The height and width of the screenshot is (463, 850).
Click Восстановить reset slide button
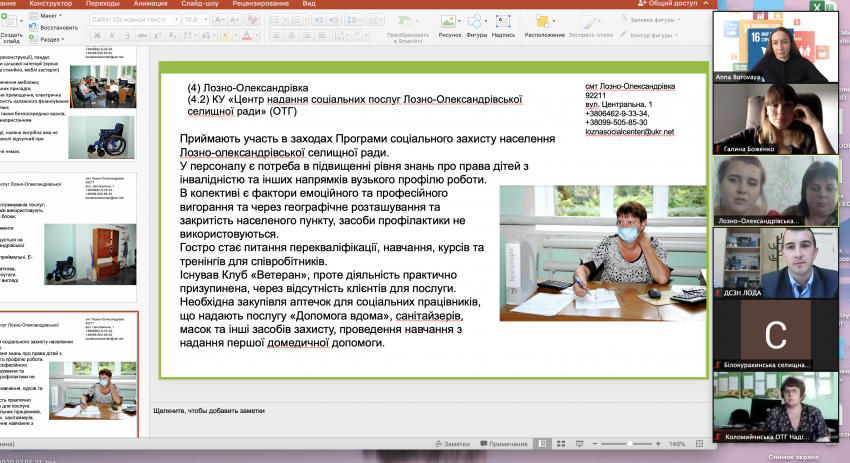pos(54,27)
